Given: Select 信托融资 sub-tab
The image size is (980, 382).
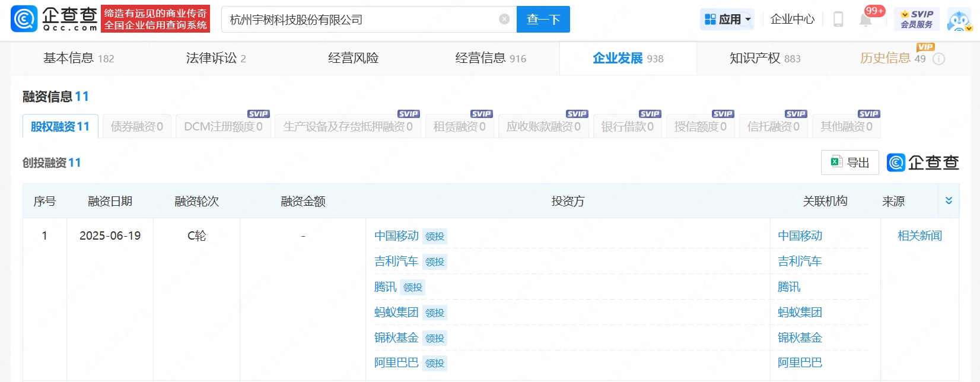Looking at the screenshot, I should pyautogui.click(x=774, y=126).
